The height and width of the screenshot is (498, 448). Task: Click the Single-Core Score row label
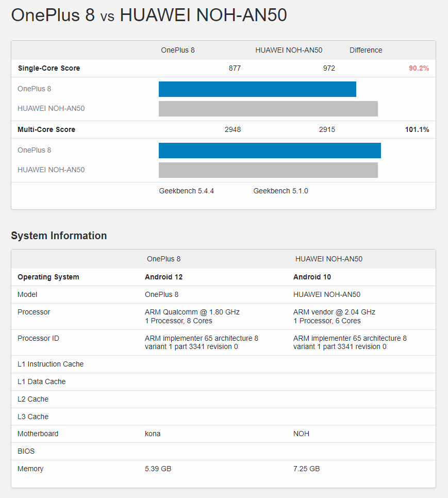click(x=49, y=68)
